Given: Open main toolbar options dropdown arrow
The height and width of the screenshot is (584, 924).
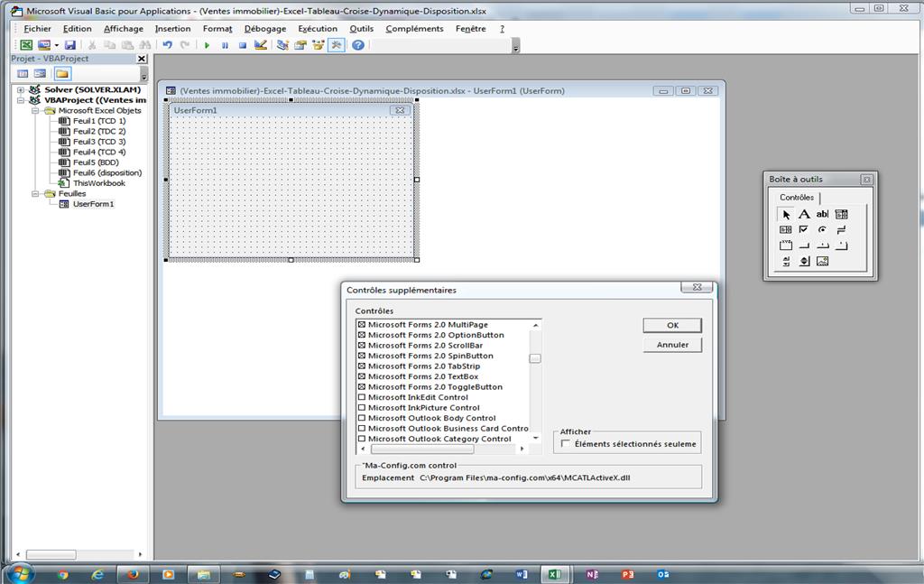Looking at the screenshot, I should (x=515, y=46).
